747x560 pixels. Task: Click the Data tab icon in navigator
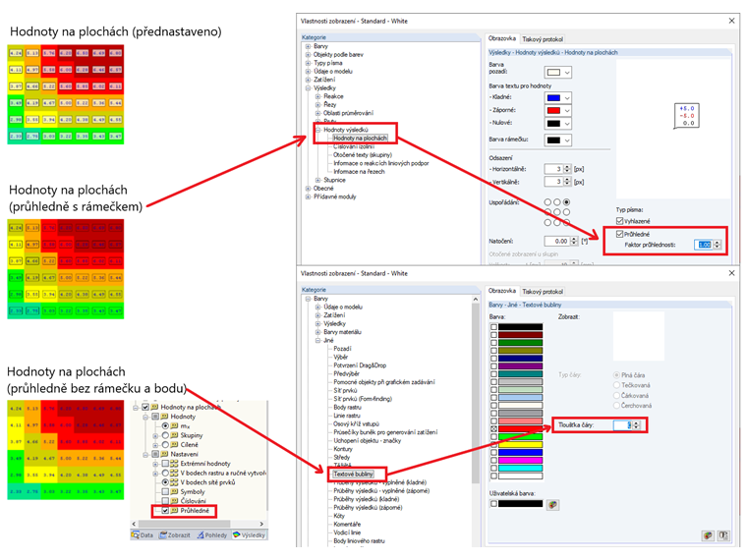click(x=136, y=534)
